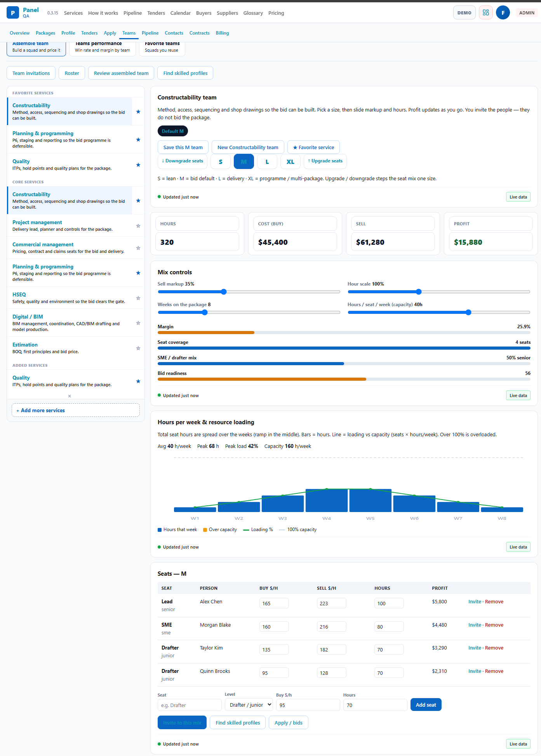Star the Commercial management service
This screenshot has width=541, height=756.
coord(138,248)
